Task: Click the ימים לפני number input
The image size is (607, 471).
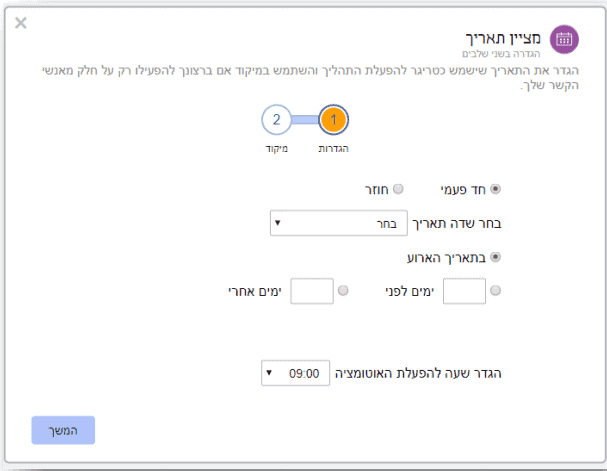Action: click(464, 291)
